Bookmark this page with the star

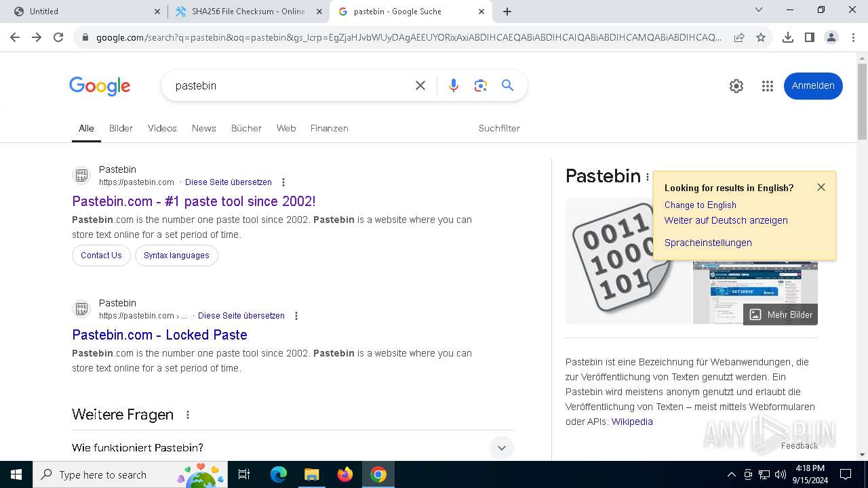click(x=761, y=37)
